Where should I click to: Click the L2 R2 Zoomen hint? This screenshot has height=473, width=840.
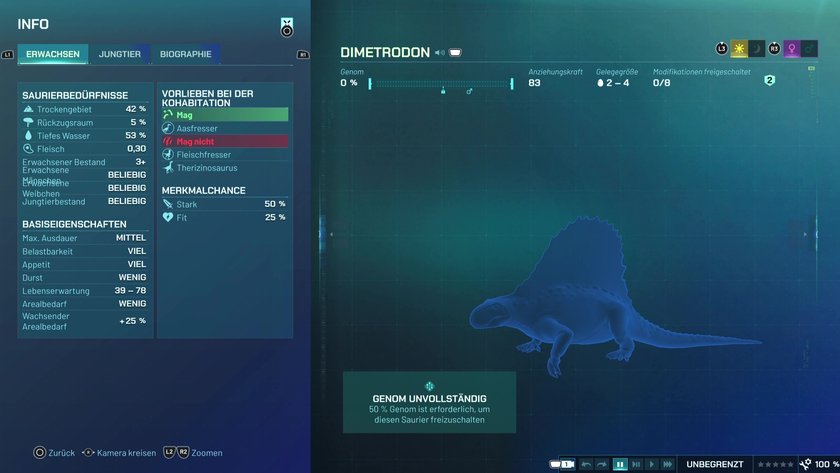[193, 453]
